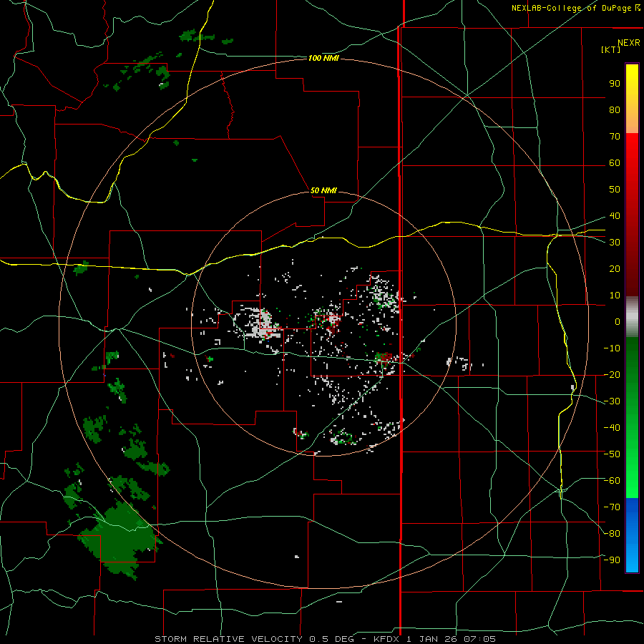Select the 10 knot scale value

pos(615,296)
